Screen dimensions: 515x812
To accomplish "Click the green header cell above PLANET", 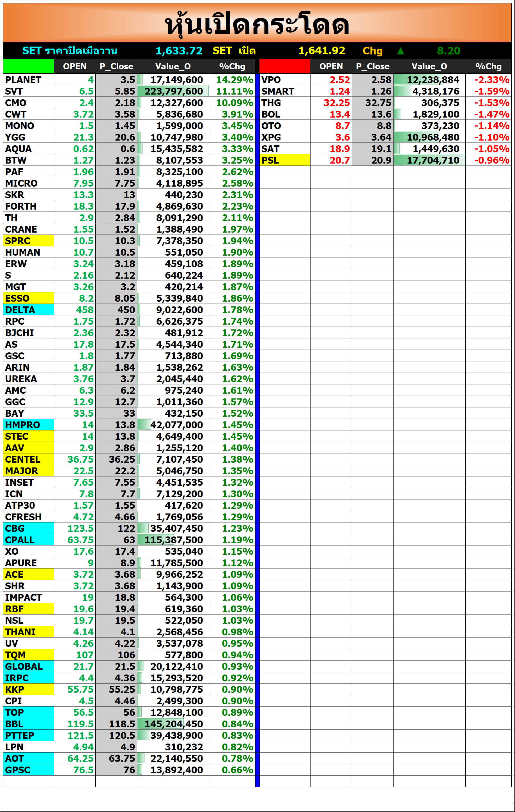I will (29, 66).
